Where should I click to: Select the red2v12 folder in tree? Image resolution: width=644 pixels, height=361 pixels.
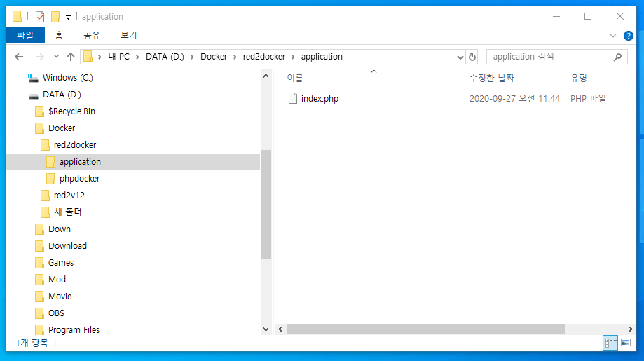69,196
